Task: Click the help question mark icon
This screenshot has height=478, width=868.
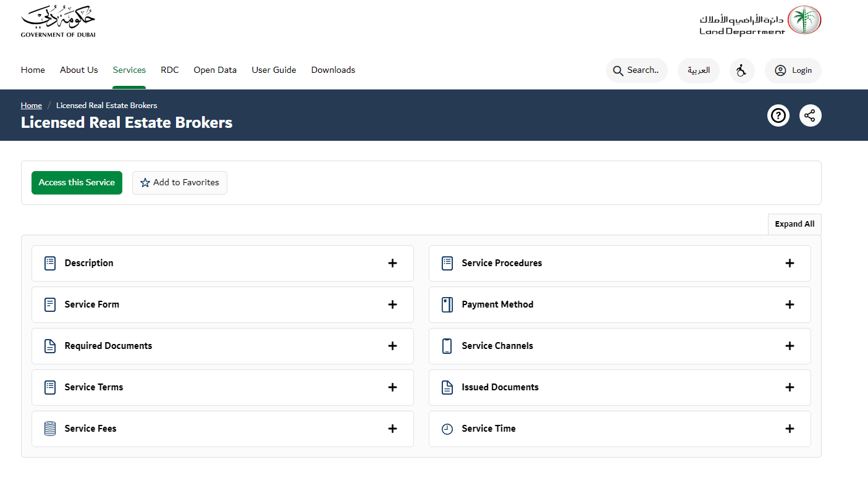Action: [778, 115]
